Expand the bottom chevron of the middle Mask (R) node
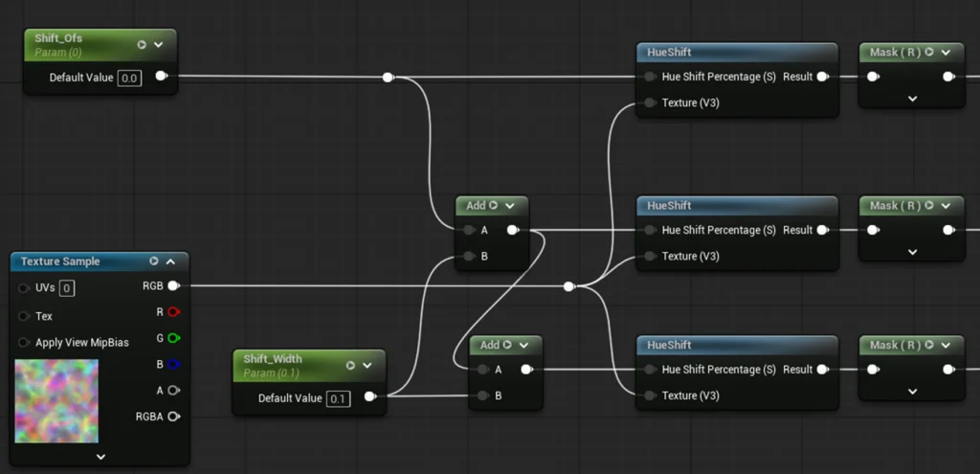This screenshot has height=474, width=980. coord(912,252)
